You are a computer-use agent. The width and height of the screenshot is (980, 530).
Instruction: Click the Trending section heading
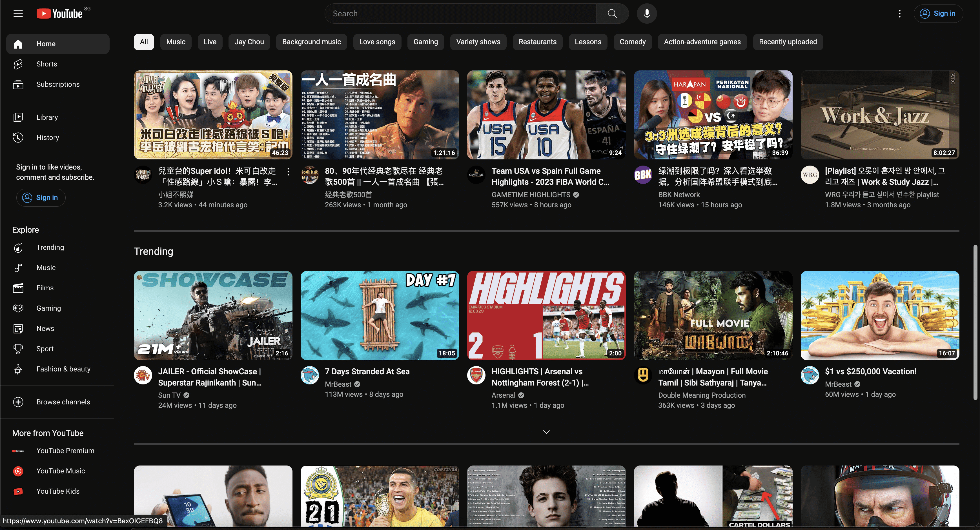click(x=153, y=251)
